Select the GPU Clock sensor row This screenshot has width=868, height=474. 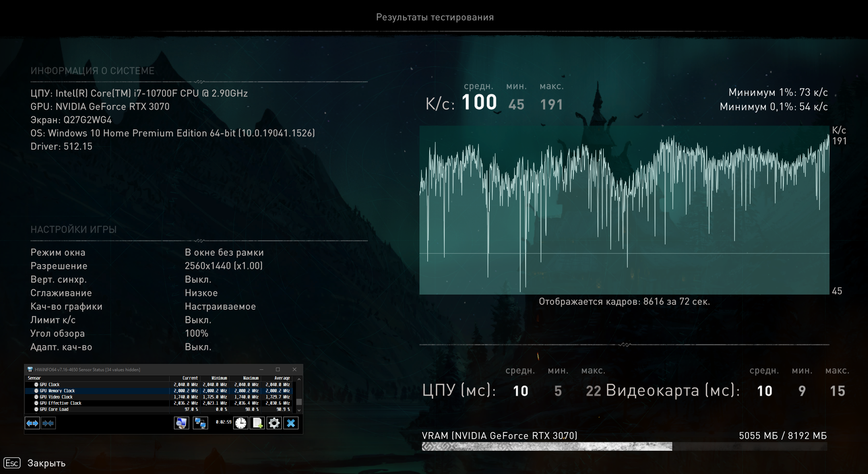coord(50,385)
